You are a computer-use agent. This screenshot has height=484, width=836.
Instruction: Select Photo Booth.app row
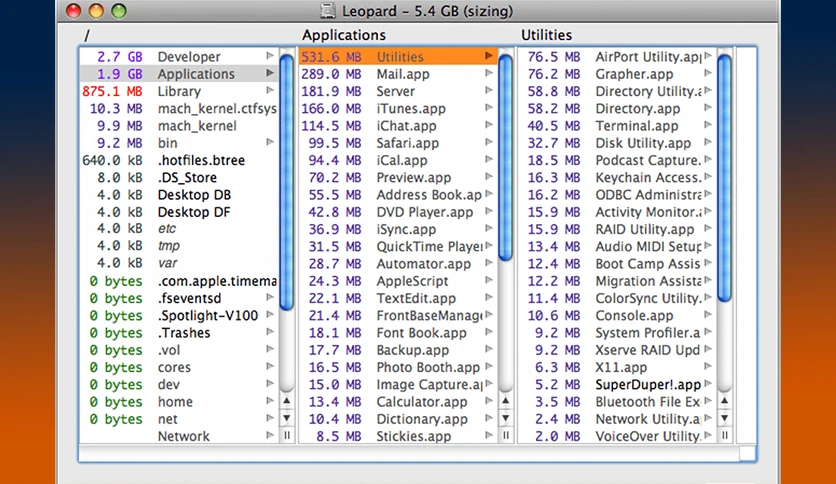pyautogui.click(x=398, y=367)
